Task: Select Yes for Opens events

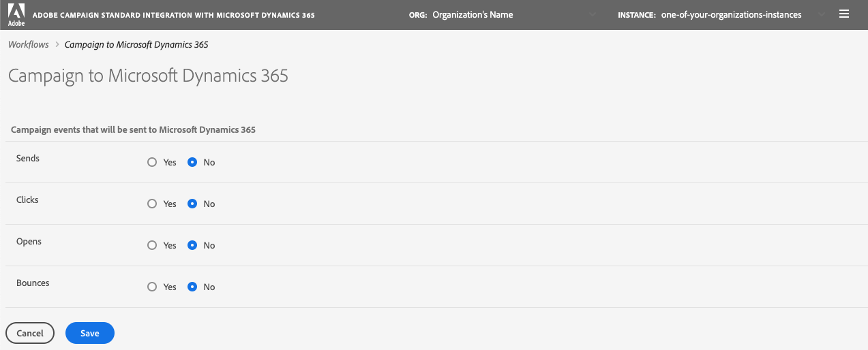Action: click(x=152, y=246)
